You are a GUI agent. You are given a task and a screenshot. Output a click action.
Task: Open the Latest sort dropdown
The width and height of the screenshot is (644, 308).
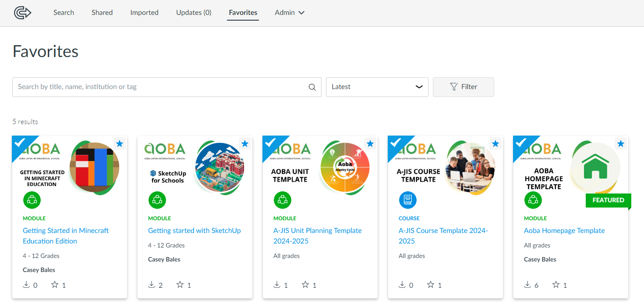(x=377, y=87)
